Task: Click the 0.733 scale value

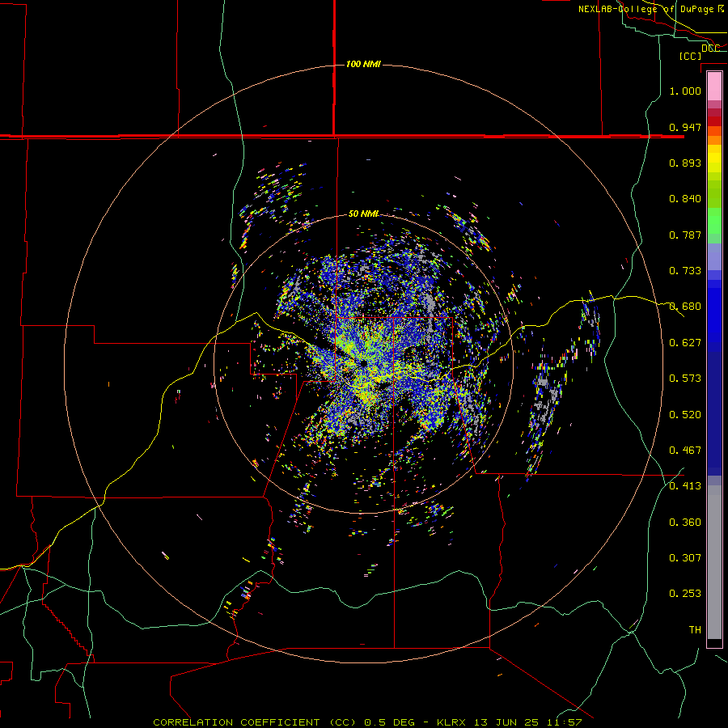Action: pos(685,271)
